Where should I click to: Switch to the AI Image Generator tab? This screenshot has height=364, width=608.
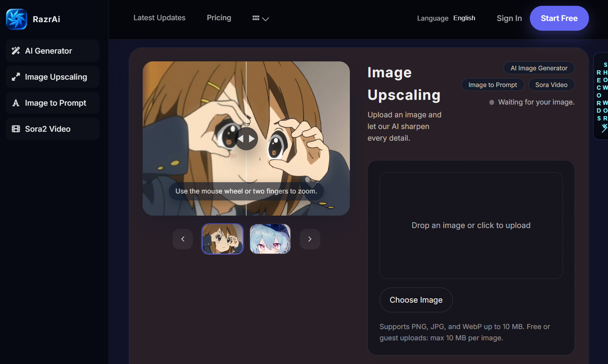(x=539, y=68)
